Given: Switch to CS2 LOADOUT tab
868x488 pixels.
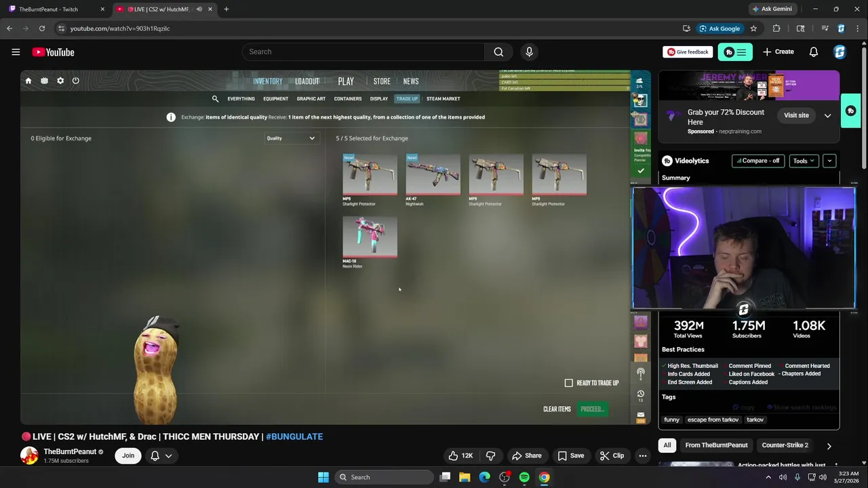Looking at the screenshot, I should pos(307,81).
